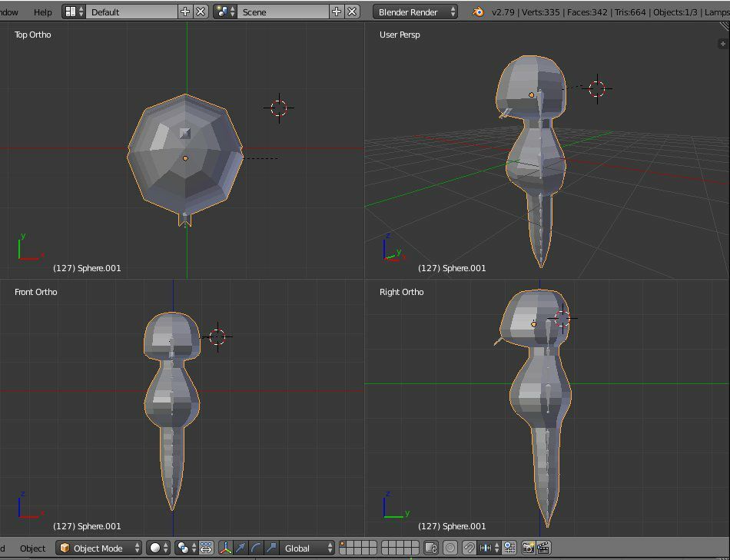
Task: Add a new screen layout next to Default
Action: [x=185, y=12]
